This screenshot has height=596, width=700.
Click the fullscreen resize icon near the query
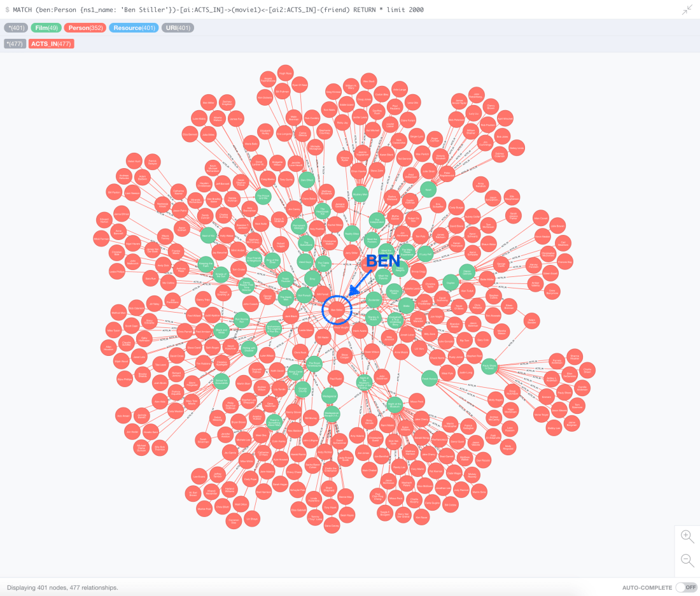686,10
